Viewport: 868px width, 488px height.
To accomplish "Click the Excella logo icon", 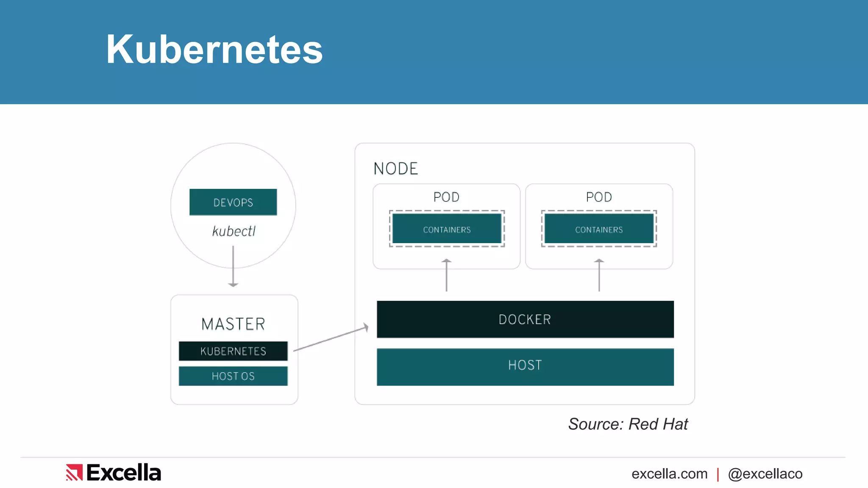I will click(74, 472).
